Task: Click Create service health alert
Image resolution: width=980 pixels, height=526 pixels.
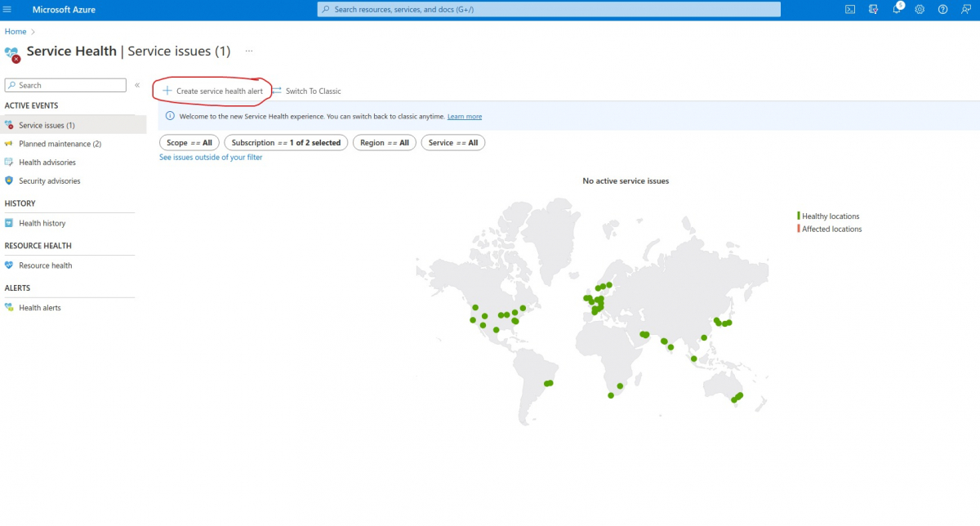Action: tap(212, 91)
